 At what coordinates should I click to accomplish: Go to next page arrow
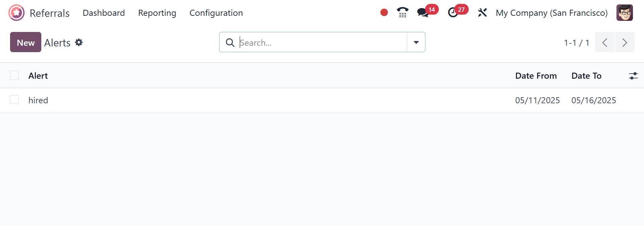[625, 42]
